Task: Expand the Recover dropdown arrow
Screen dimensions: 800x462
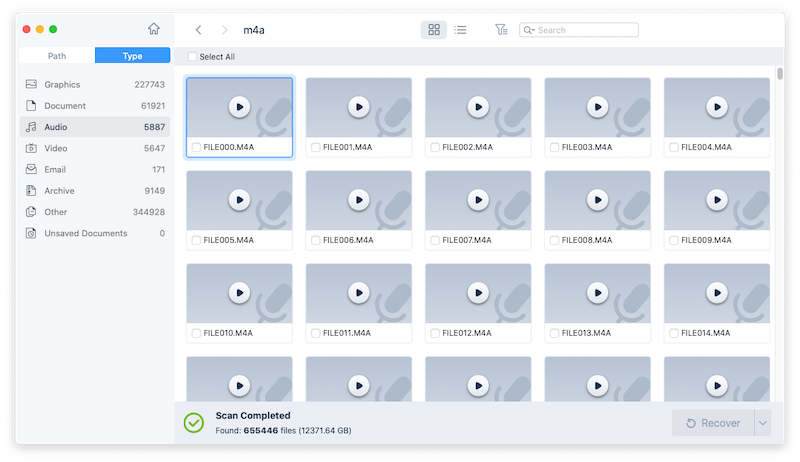Action: [x=763, y=423]
